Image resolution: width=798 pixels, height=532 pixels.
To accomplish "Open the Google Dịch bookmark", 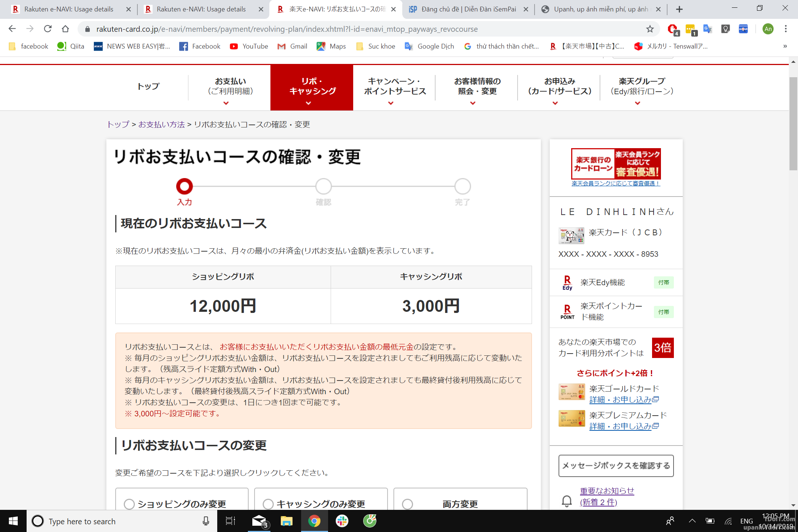I will click(x=429, y=46).
